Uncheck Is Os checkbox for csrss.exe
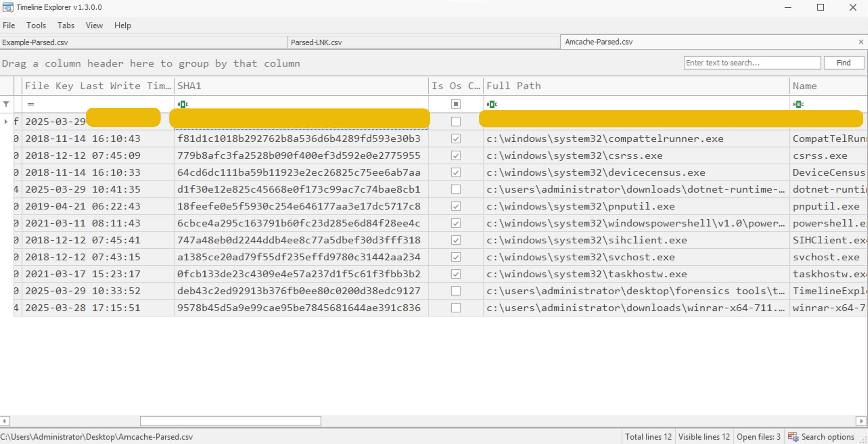This screenshot has height=444, width=868. point(456,156)
